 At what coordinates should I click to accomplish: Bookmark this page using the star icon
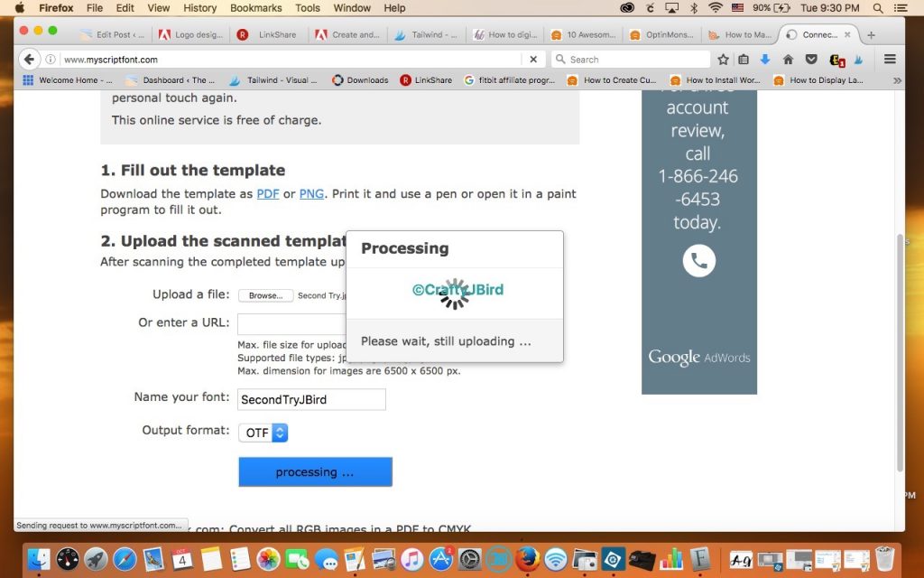[723, 59]
